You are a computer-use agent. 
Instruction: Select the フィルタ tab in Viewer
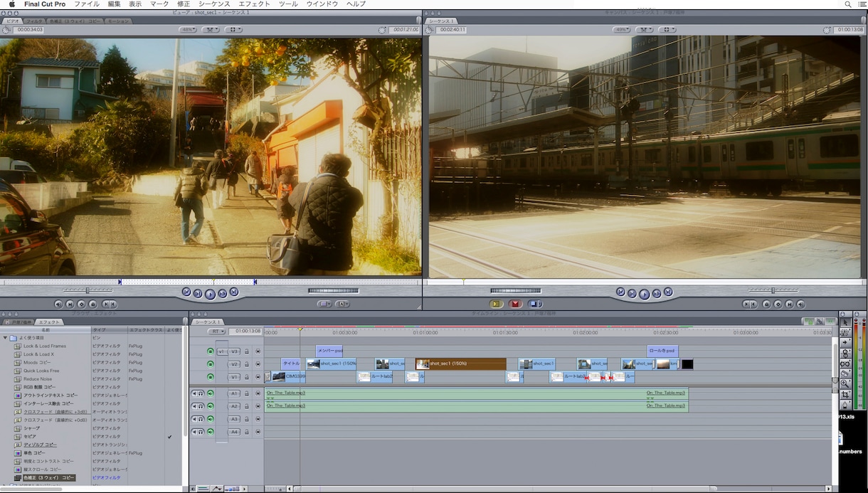35,21
